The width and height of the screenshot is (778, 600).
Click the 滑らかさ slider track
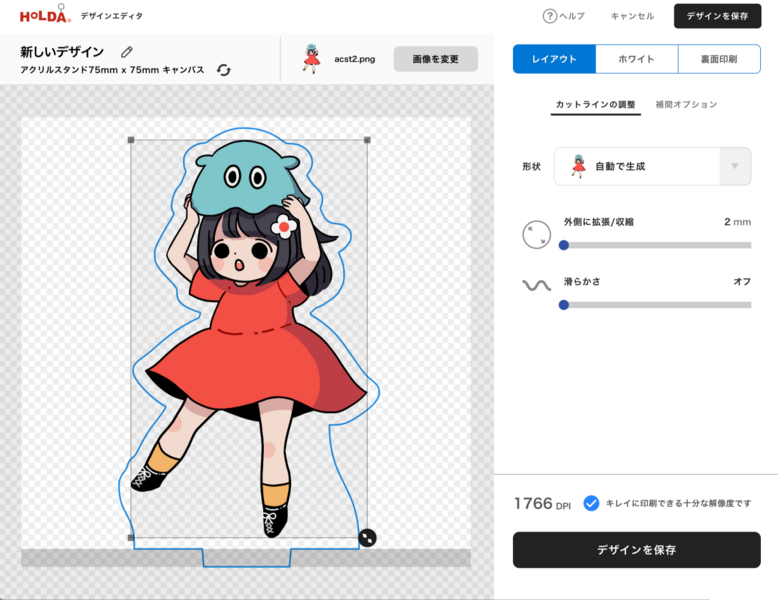click(x=655, y=305)
